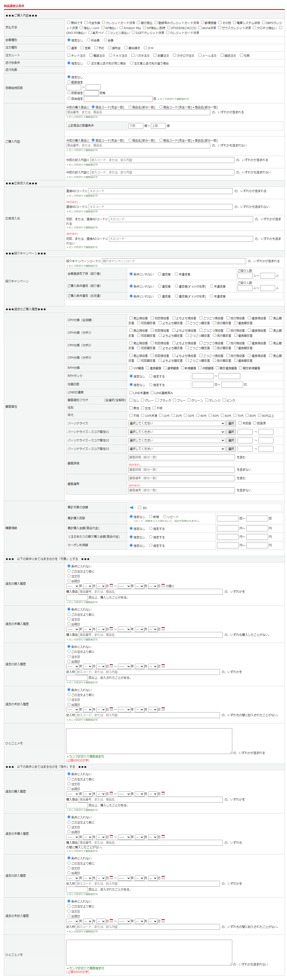This screenshot has width=287, height=980.
Task: Check the クレジットカード決済 payment method checkbox
Action: 103,23
